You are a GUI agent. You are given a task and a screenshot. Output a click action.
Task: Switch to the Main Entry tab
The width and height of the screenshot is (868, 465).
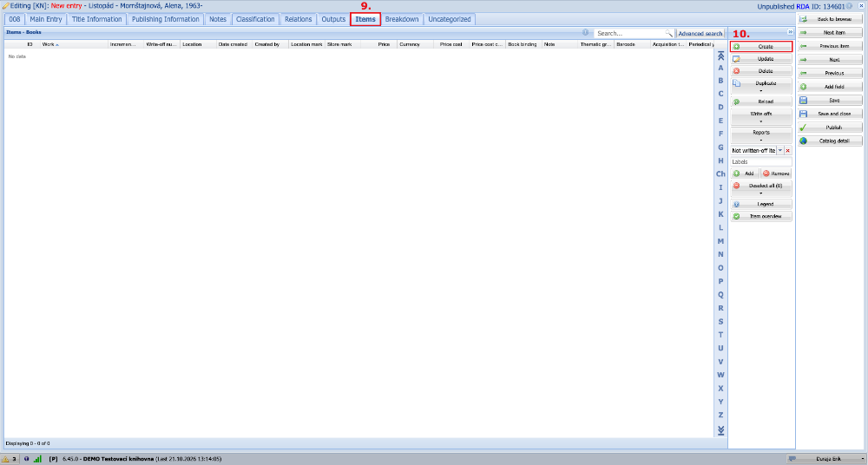(46, 19)
